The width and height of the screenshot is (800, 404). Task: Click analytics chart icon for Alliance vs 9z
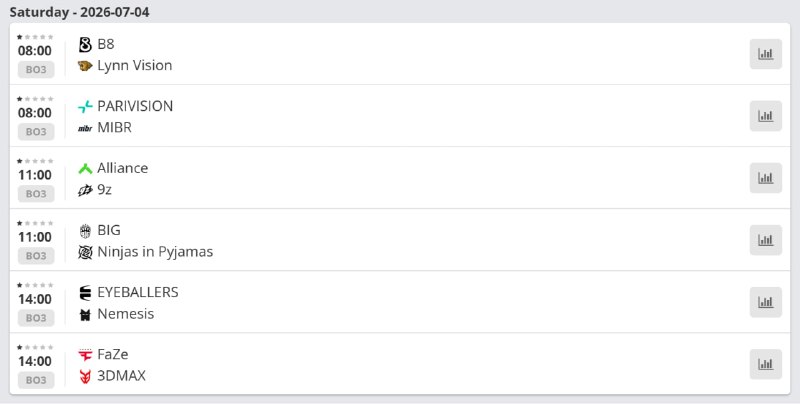pos(765,178)
